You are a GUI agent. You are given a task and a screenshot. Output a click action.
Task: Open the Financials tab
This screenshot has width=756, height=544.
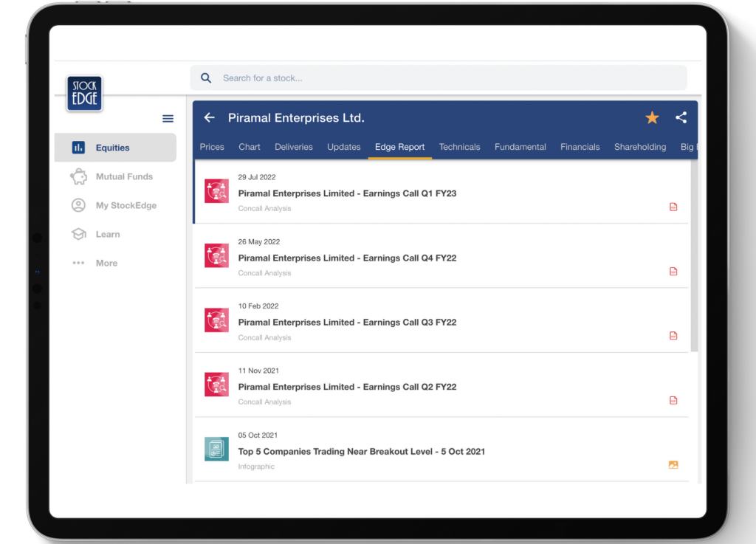coord(580,147)
